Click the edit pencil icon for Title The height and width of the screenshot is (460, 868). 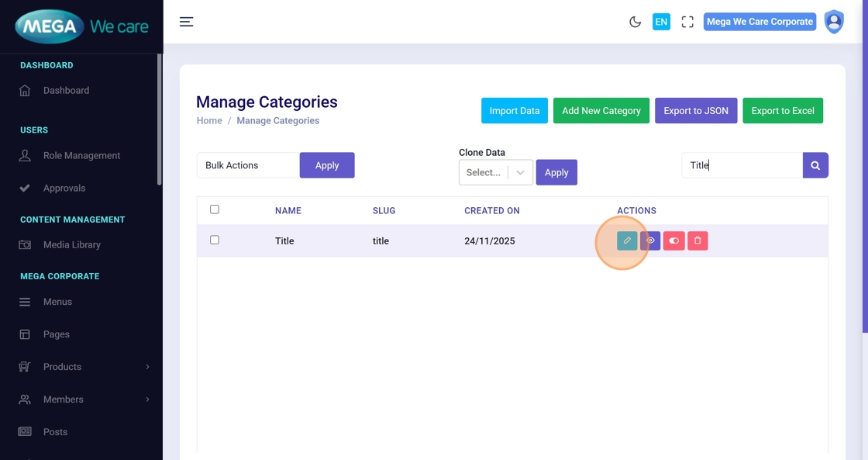point(627,240)
